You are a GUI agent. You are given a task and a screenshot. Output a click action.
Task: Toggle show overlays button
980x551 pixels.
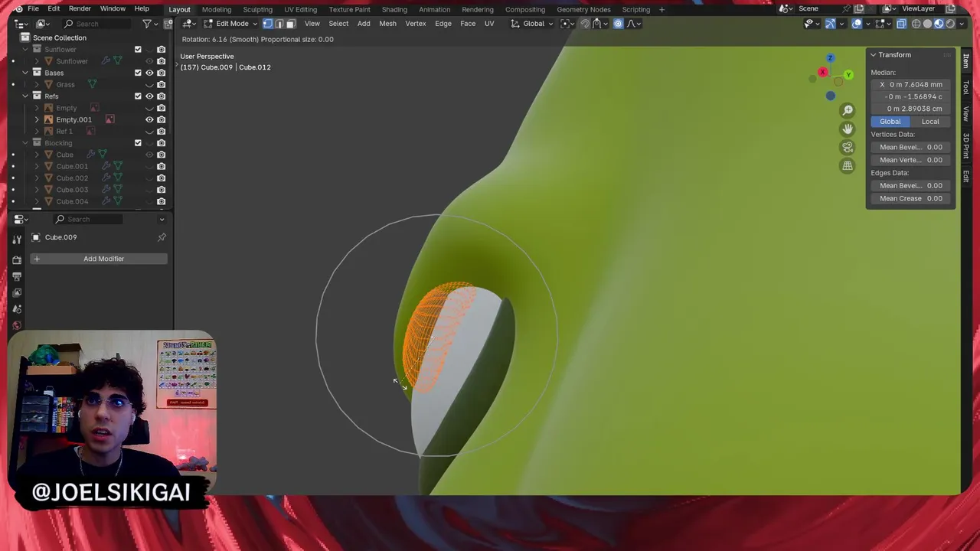(x=857, y=24)
